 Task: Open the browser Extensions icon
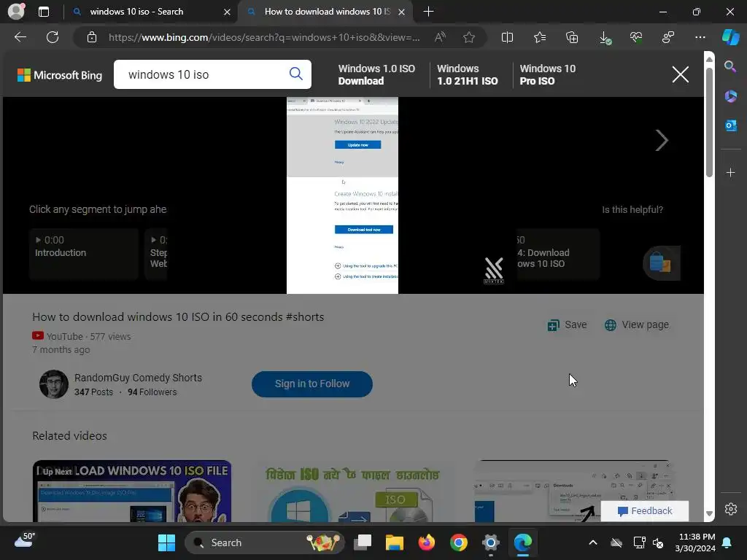(668, 37)
